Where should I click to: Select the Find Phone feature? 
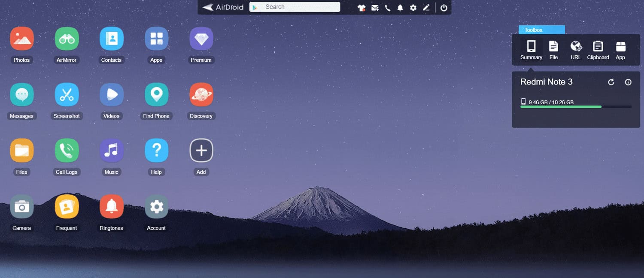(156, 94)
